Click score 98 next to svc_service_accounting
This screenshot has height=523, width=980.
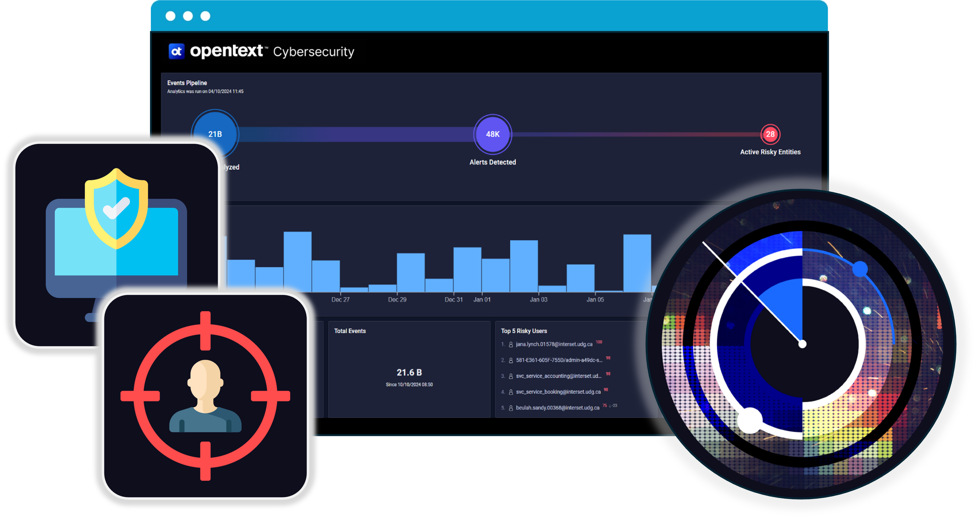click(608, 374)
